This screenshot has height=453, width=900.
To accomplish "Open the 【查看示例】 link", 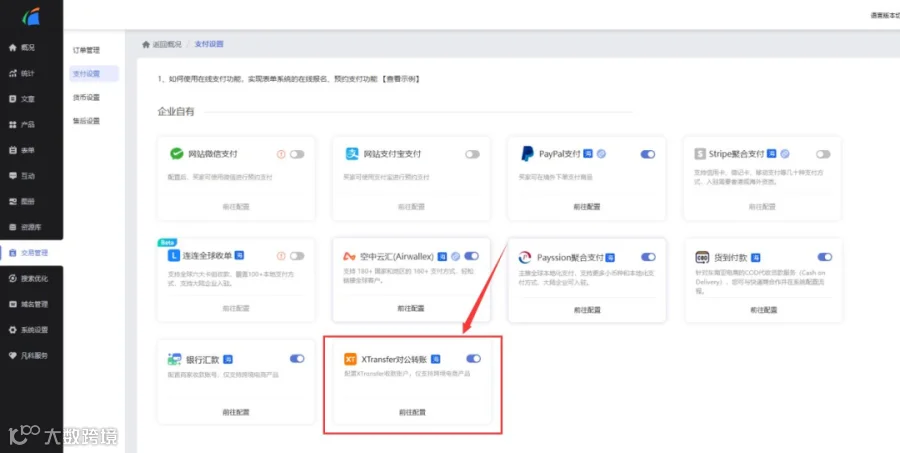I will coord(401,79).
